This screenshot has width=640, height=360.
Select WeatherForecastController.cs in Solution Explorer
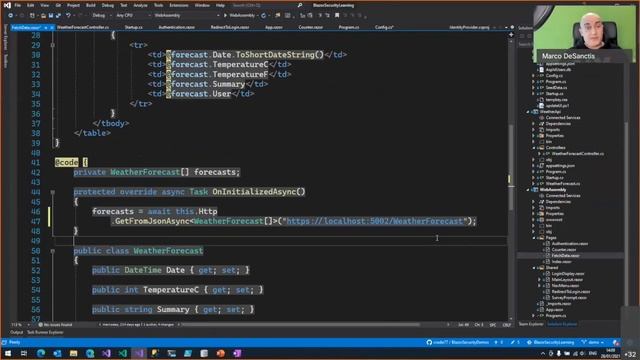[578, 154]
